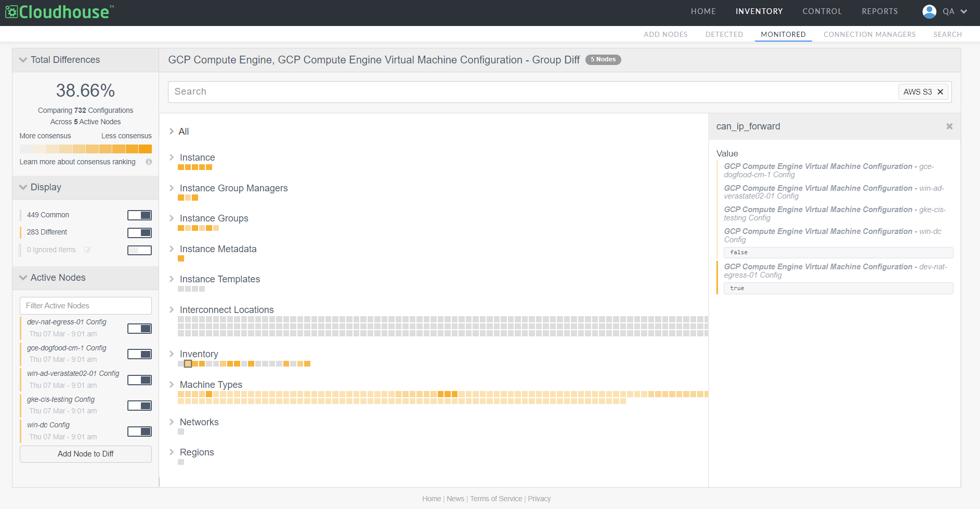The height and width of the screenshot is (509, 980).
Task: Open the Inventory nav item
Action: pos(759,11)
